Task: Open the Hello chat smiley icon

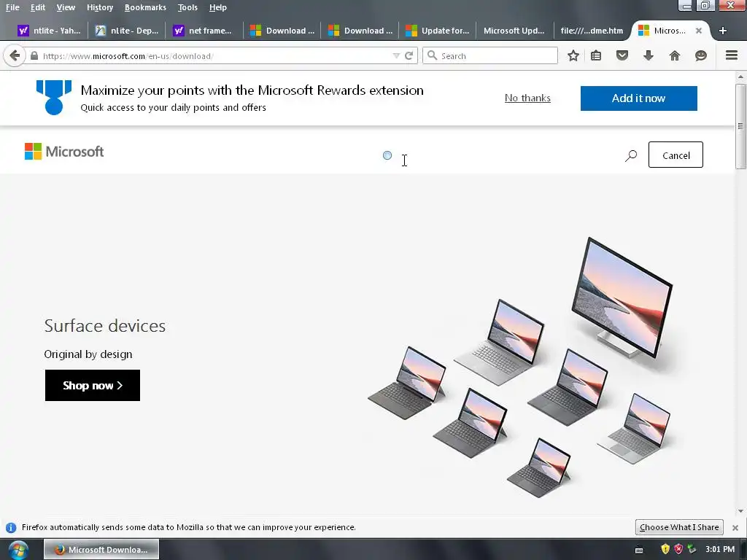Action: (x=701, y=55)
